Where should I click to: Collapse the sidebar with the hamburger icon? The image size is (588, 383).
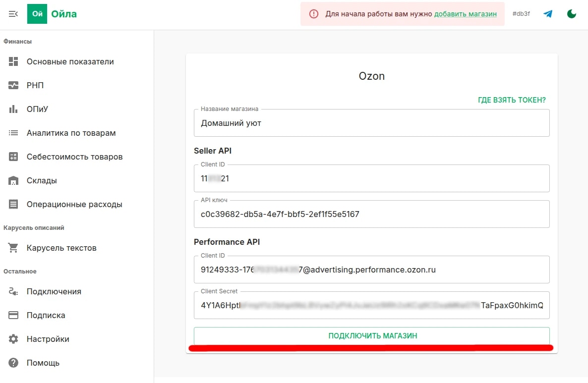(13, 14)
